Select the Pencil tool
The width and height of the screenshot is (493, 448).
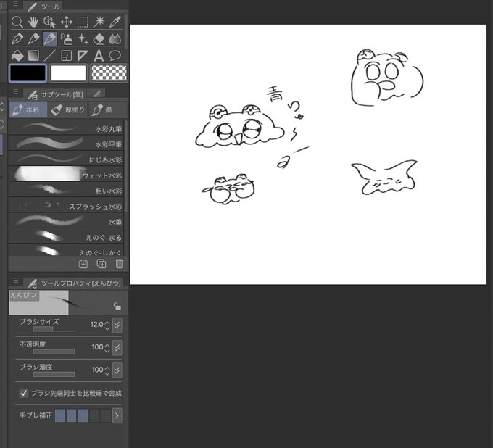[33, 38]
